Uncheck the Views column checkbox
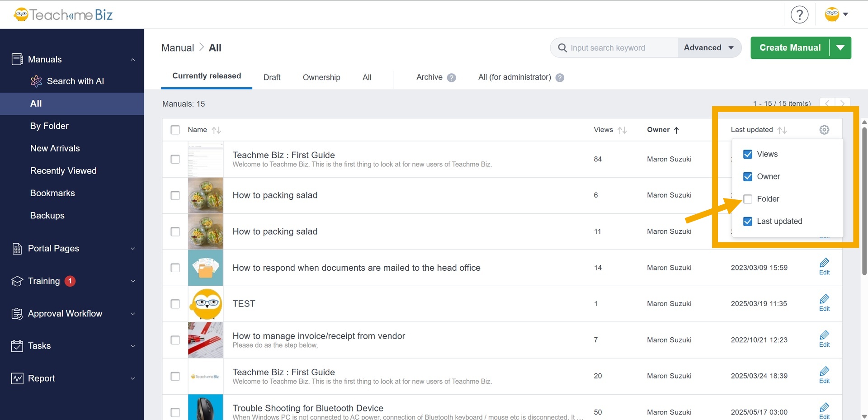The width and height of the screenshot is (868, 420). (748, 154)
